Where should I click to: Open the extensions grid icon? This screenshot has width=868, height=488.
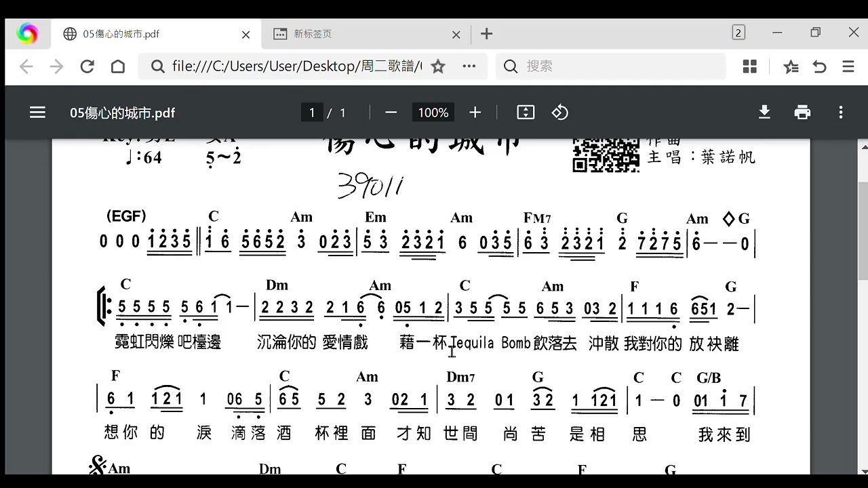[x=750, y=66]
